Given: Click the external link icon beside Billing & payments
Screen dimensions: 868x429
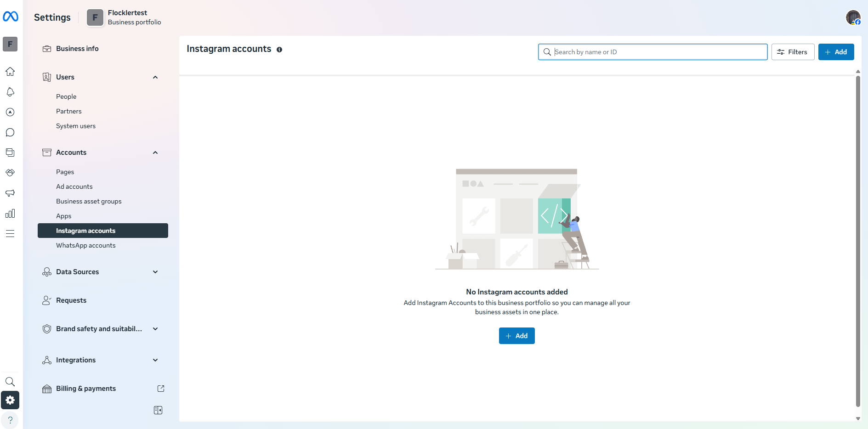Looking at the screenshot, I should [x=161, y=389].
